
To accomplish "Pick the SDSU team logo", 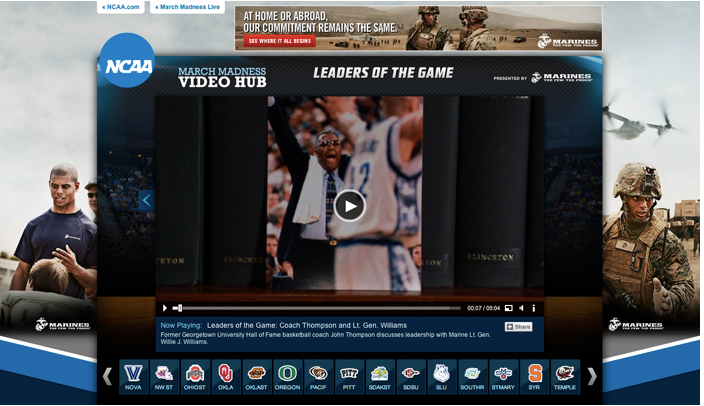I will pyautogui.click(x=411, y=377).
